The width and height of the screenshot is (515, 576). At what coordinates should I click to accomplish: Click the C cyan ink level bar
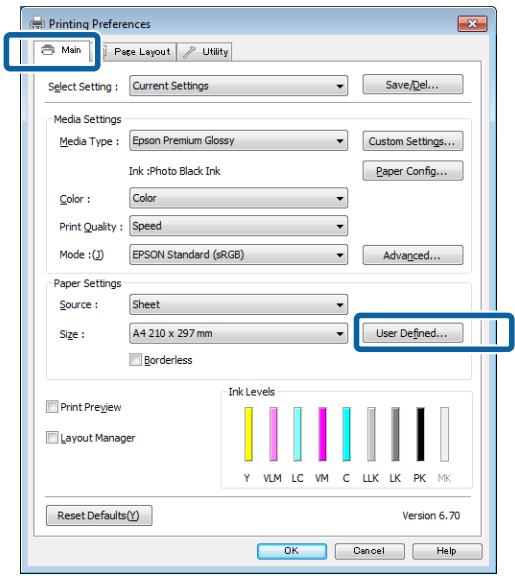pos(346,434)
